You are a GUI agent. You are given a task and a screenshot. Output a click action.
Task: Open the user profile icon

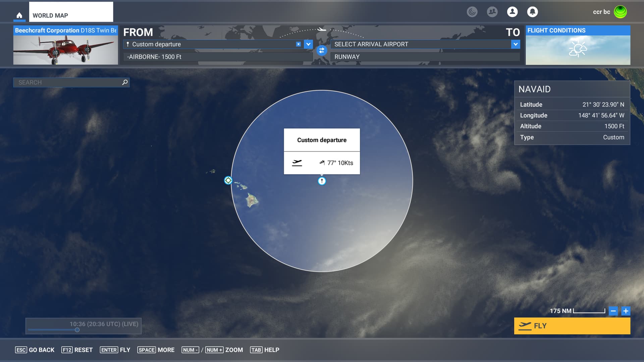[512, 12]
